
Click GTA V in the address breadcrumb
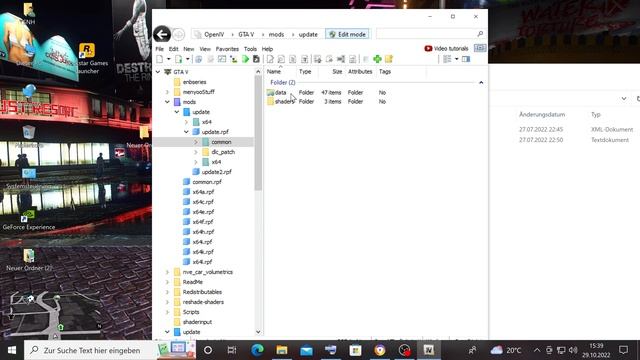tap(246, 35)
